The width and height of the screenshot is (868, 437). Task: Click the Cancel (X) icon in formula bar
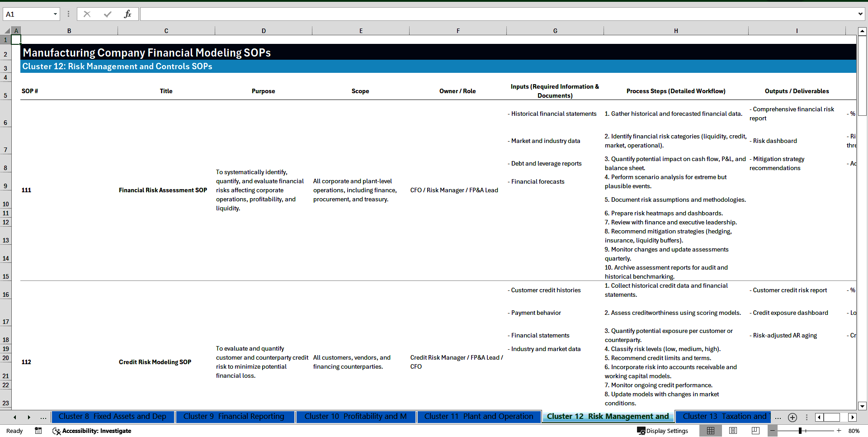tap(87, 14)
